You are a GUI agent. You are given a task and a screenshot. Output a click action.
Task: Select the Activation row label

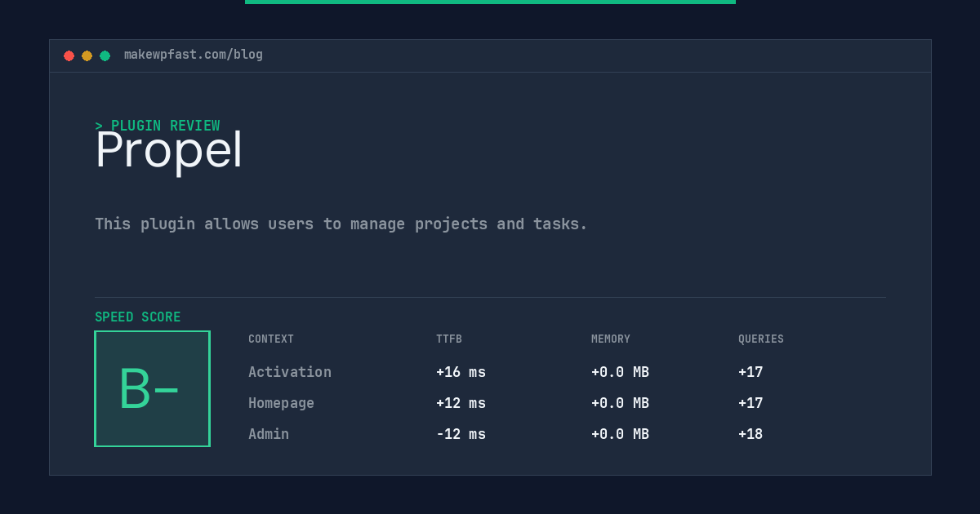[x=290, y=372]
